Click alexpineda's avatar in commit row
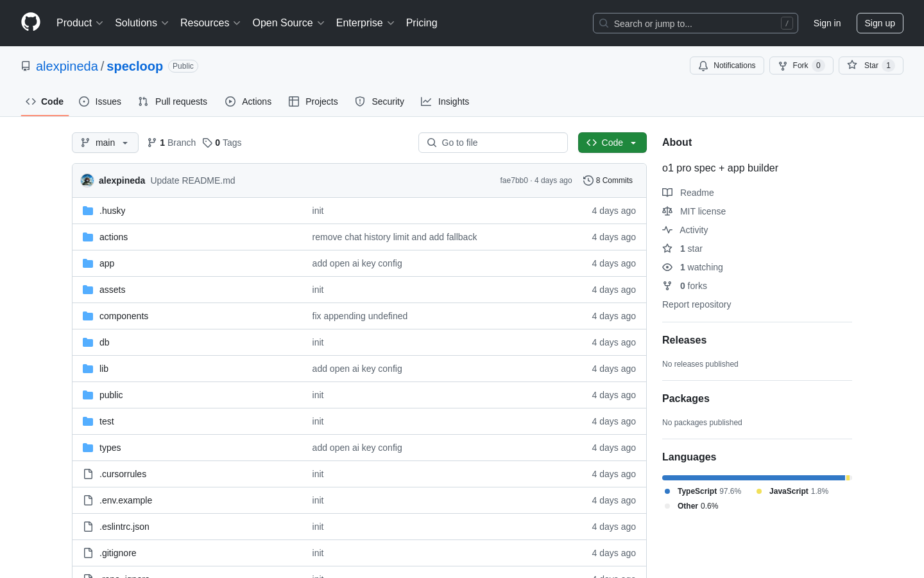The height and width of the screenshot is (578, 924). [87, 180]
